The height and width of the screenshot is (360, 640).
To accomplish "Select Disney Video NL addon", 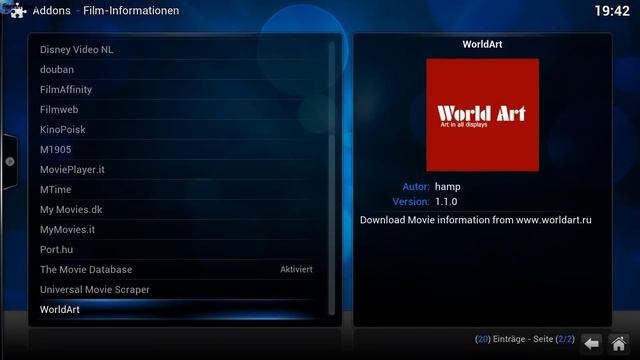I will pyautogui.click(x=178, y=49).
